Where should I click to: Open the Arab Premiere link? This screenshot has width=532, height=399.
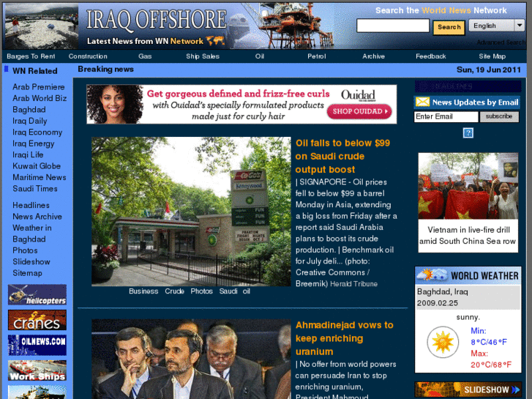(38, 87)
